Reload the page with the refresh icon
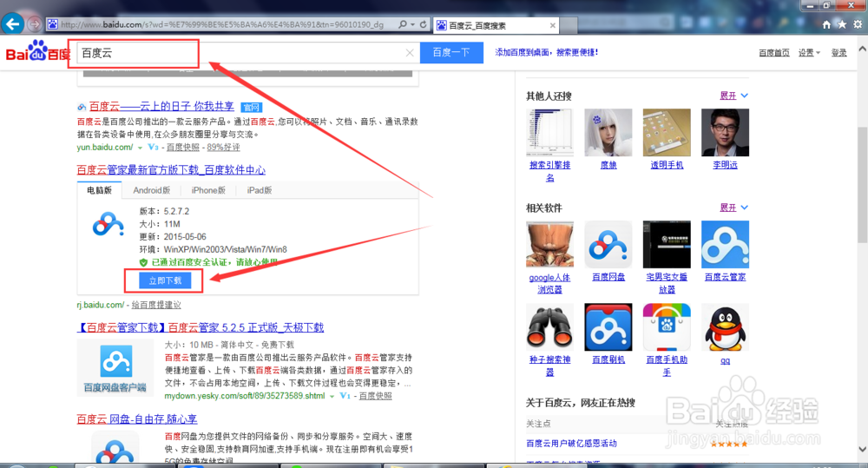The image size is (868, 468). pos(423,24)
